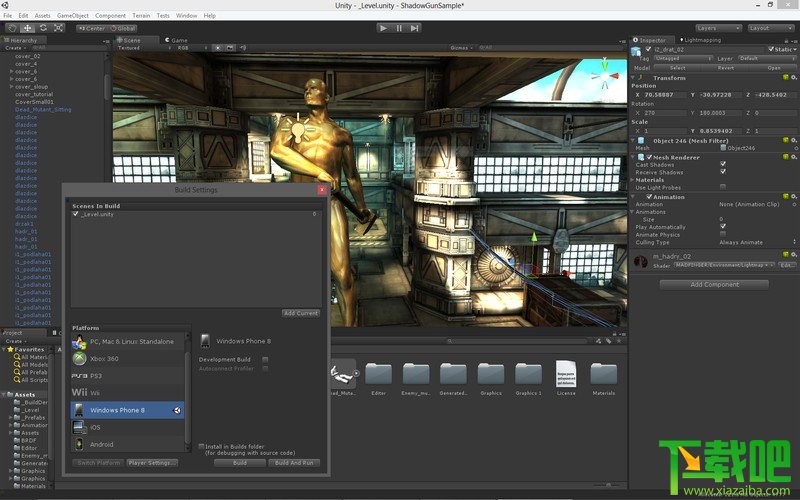Open the Layout dropdown
This screenshot has height=500, width=800.
tap(771, 28)
